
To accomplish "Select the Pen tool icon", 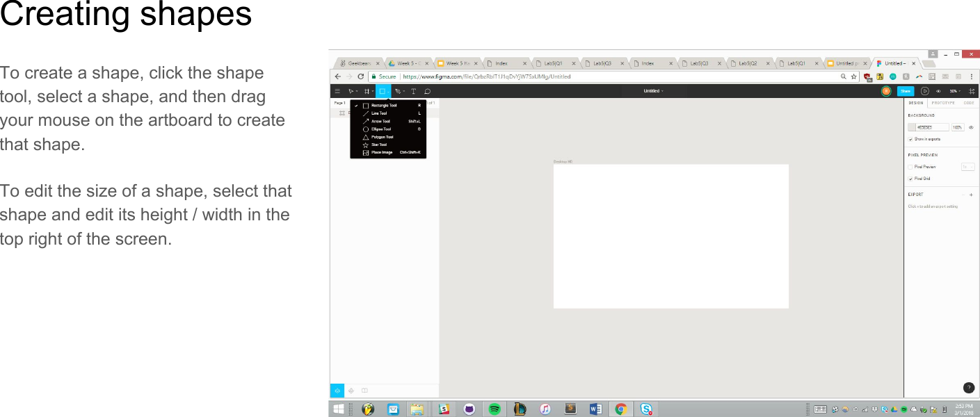I will point(398,91).
